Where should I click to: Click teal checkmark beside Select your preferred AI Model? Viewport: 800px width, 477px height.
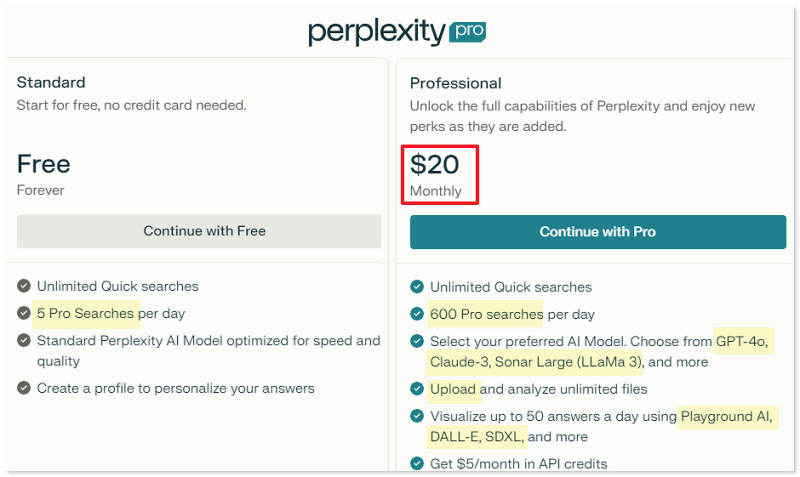(417, 342)
